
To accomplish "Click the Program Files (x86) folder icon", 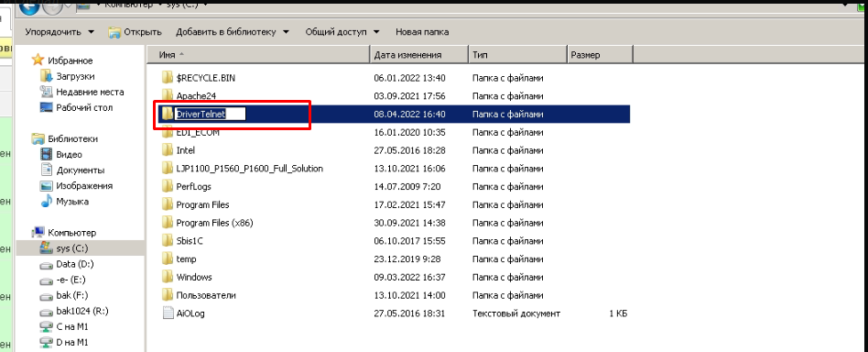I will [168, 222].
